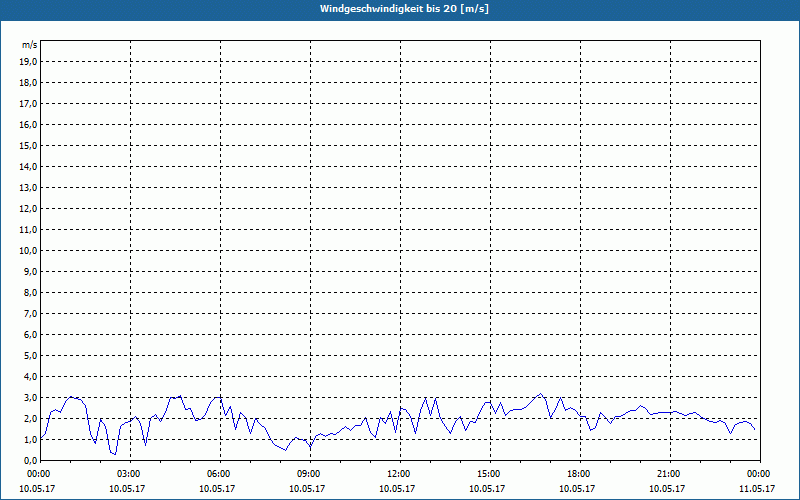This screenshot has height=500, width=800.
Task: Select the "06:00" time label
Action: [x=218, y=474]
